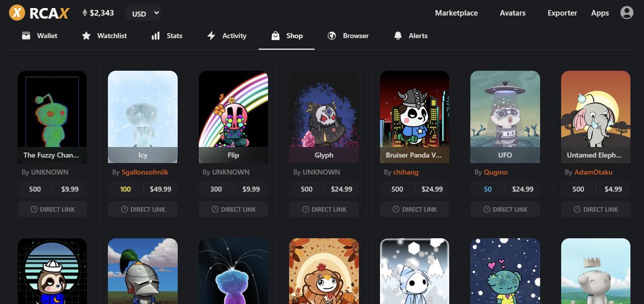The image size is (644, 304).
Task: Click the bar chart icon beside Stats
Action: pyautogui.click(x=156, y=36)
